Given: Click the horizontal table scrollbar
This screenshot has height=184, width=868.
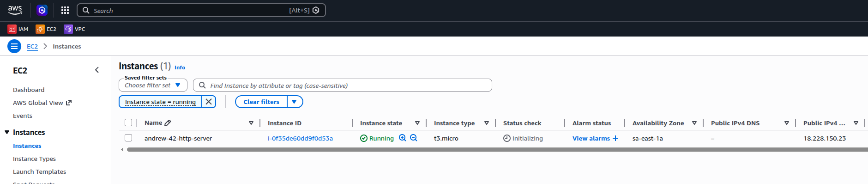Looking at the screenshot, I should pos(497,149).
